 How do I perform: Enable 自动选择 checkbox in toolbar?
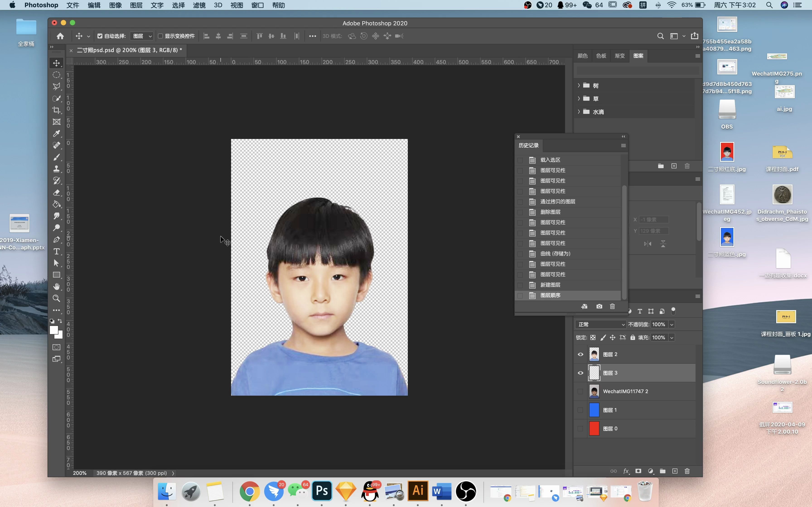click(x=100, y=36)
